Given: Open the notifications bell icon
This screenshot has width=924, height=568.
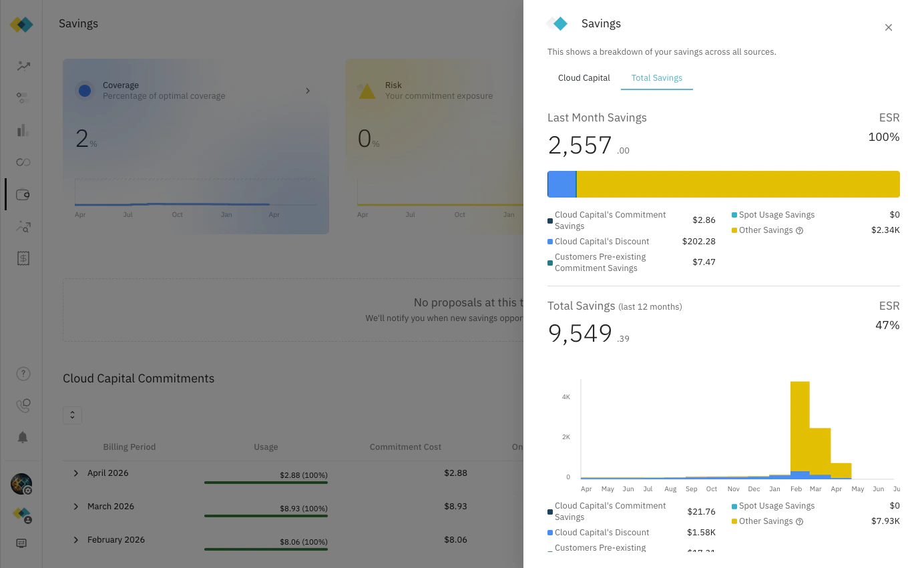Looking at the screenshot, I should click(23, 437).
